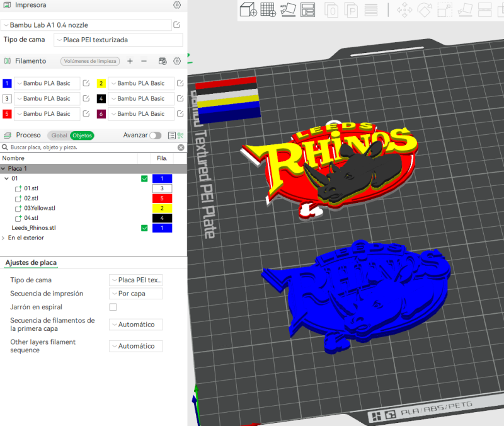
Task: Select the 03.Yellow.stl part in tree
Action: (x=40, y=208)
